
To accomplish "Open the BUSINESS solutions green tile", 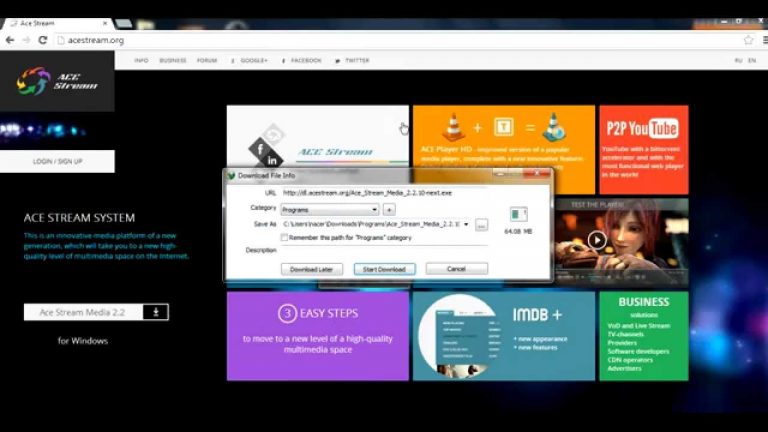I will (644, 336).
